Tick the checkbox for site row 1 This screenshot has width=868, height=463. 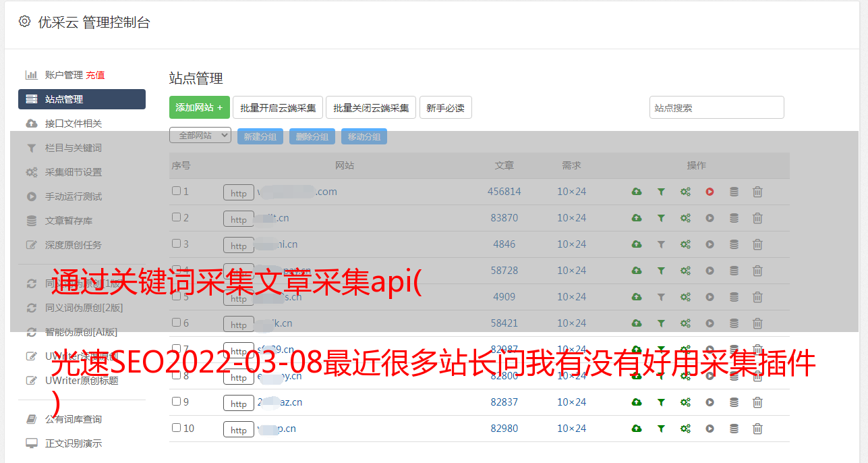coord(176,191)
